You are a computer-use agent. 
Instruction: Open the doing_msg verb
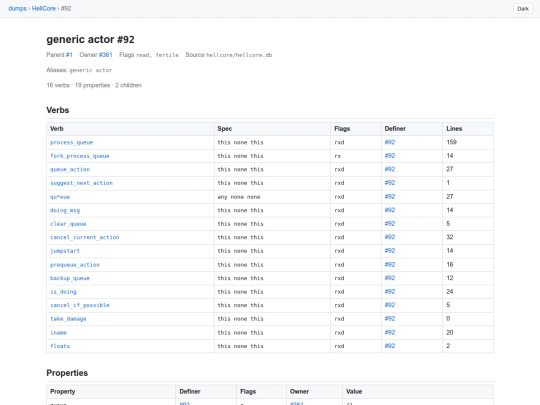click(x=65, y=210)
